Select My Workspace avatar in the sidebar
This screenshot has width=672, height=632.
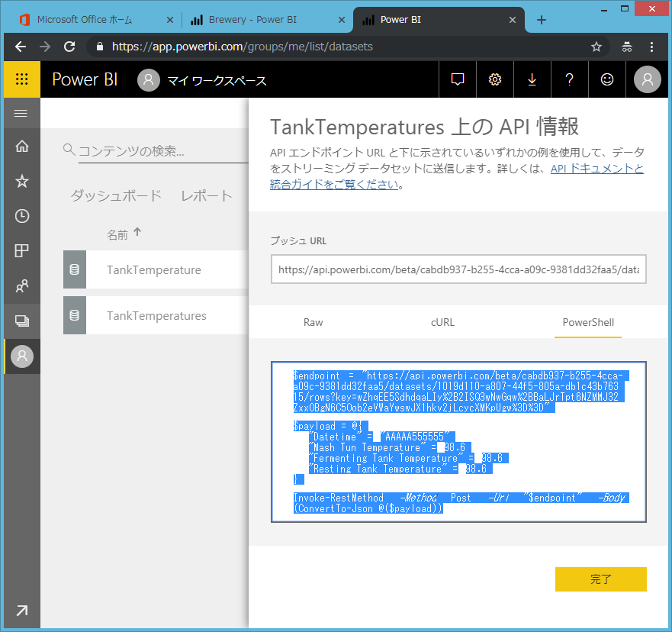tap(22, 356)
